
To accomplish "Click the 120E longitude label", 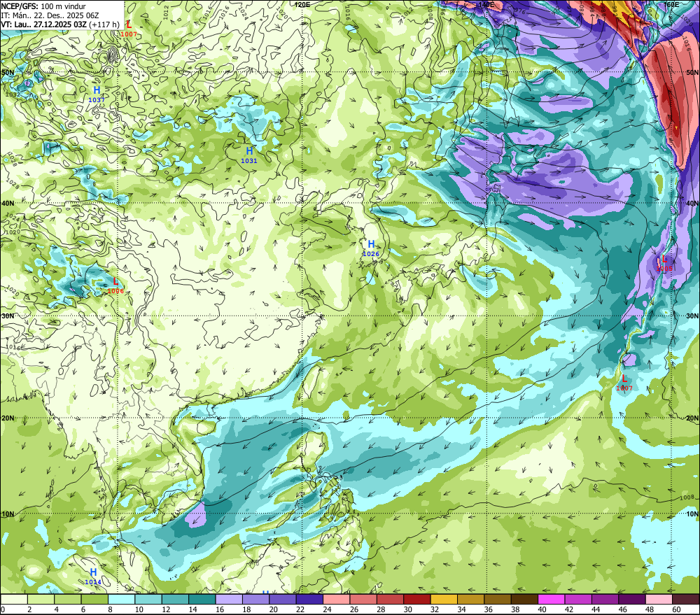I will point(302,4).
